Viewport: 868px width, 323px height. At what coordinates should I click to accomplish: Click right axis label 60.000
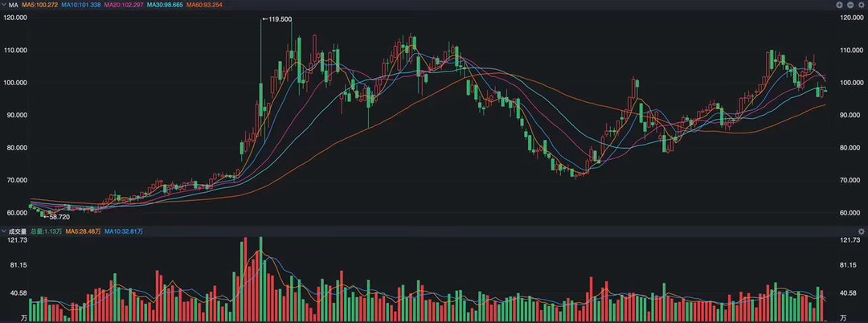(x=850, y=213)
